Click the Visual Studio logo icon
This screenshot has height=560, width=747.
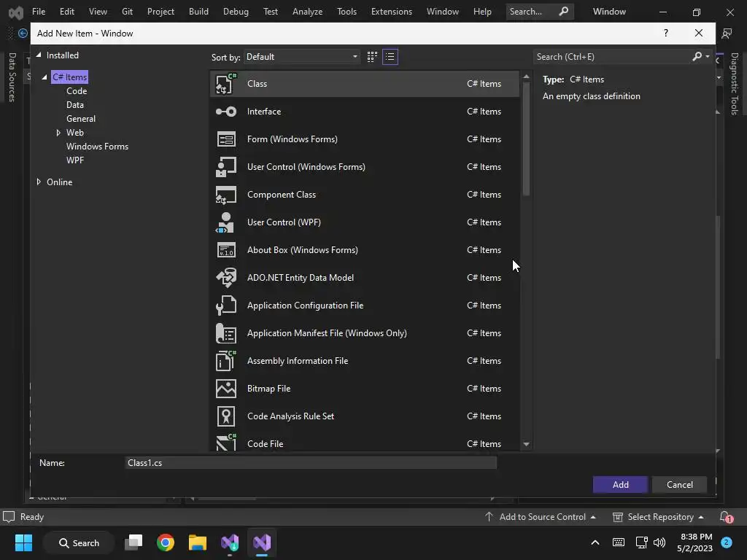coord(16,12)
